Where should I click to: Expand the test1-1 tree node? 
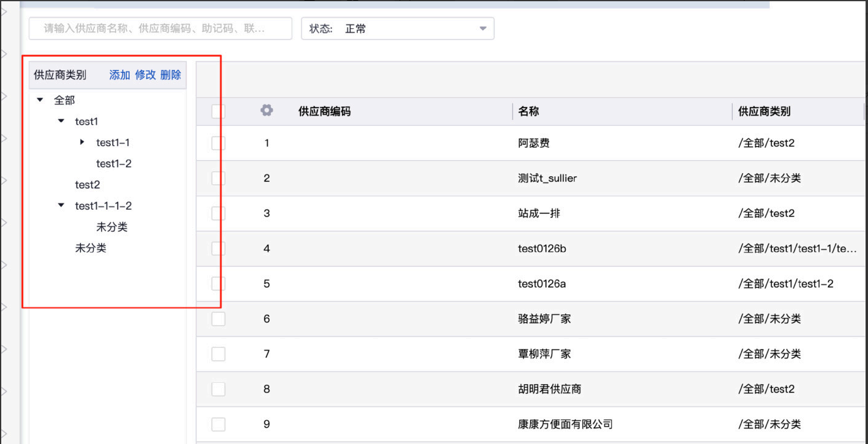coord(82,142)
